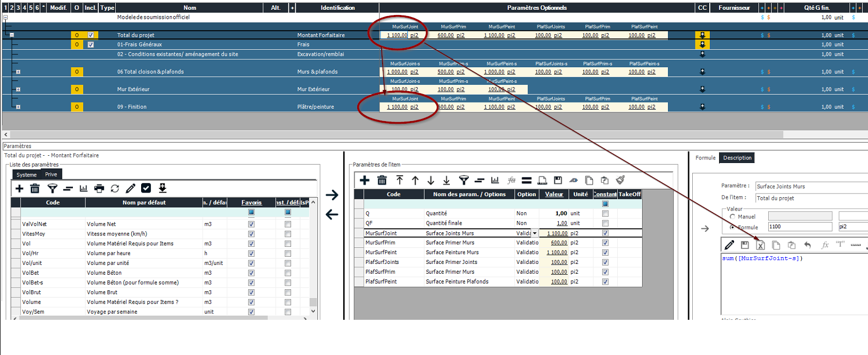The image size is (868, 355).
Task: Open the Formule tab
Action: (x=705, y=158)
